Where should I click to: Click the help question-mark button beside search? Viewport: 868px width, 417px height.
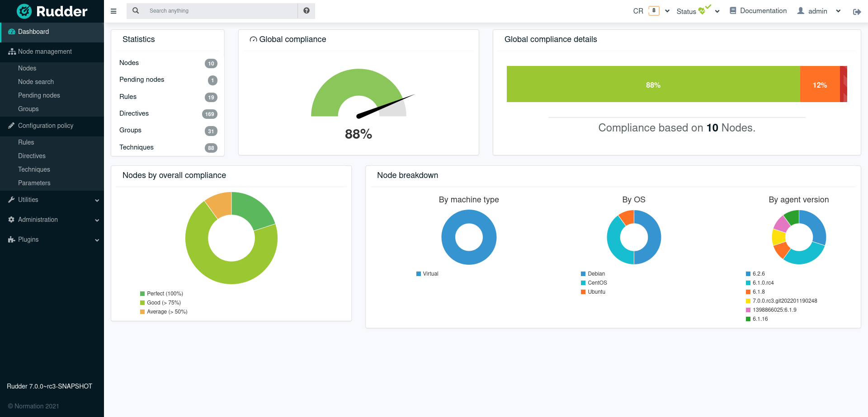pyautogui.click(x=306, y=10)
